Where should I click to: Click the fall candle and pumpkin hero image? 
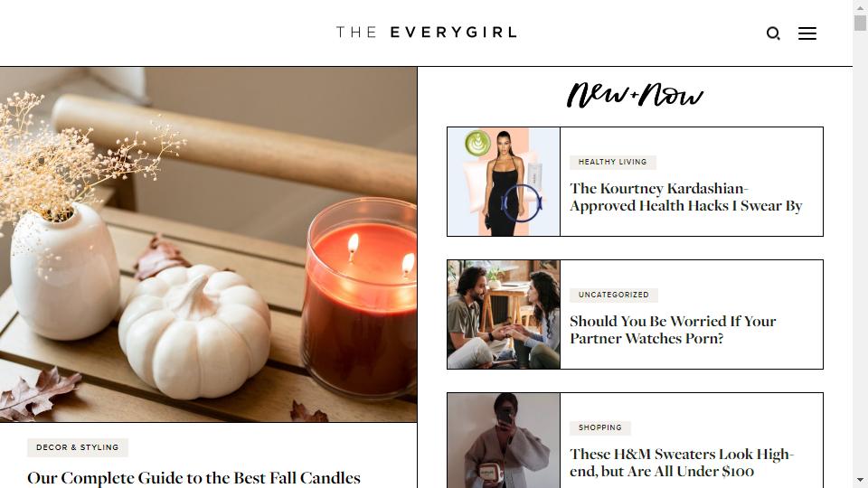[208, 245]
